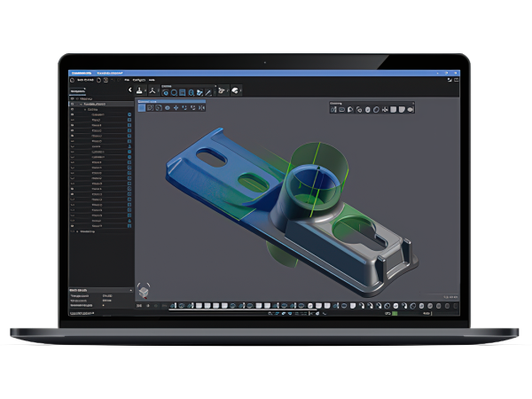
Task: Click the eye icon in the left floating toolbar
Action: (166, 107)
